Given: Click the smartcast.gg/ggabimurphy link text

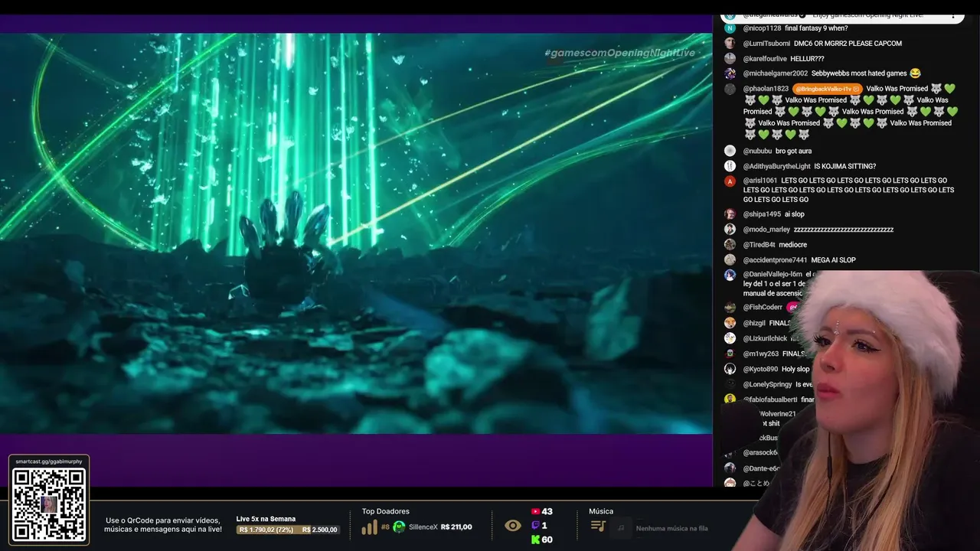Looking at the screenshot, I should coord(49,461).
